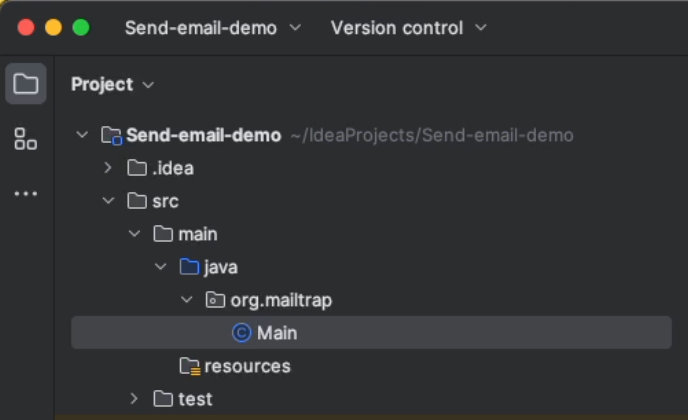Viewport: 688px width, 420px height.
Task: Click the Main Java class icon
Action: coord(241,333)
